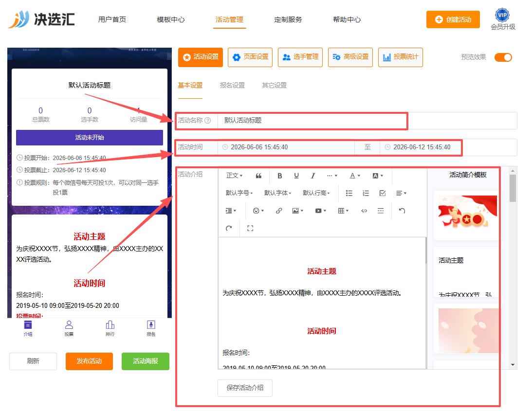Open the 正文 heading style dropdown
This screenshot has height=411, width=532.
[234, 176]
